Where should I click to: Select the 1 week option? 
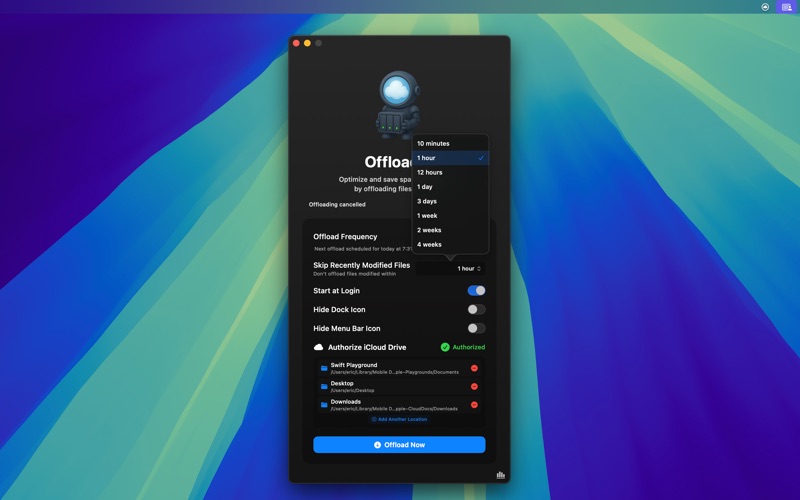[x=450, y=215]
